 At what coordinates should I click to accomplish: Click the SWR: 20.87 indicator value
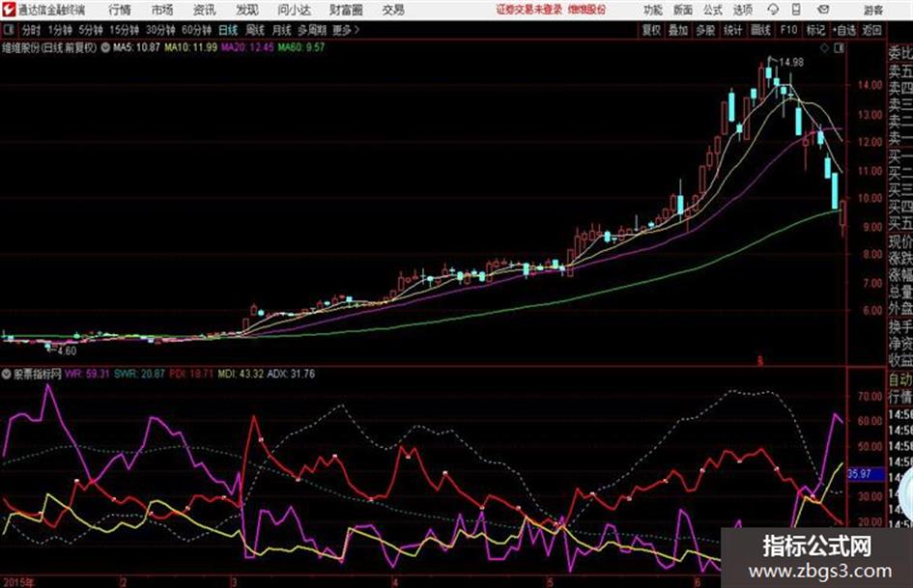140,374
